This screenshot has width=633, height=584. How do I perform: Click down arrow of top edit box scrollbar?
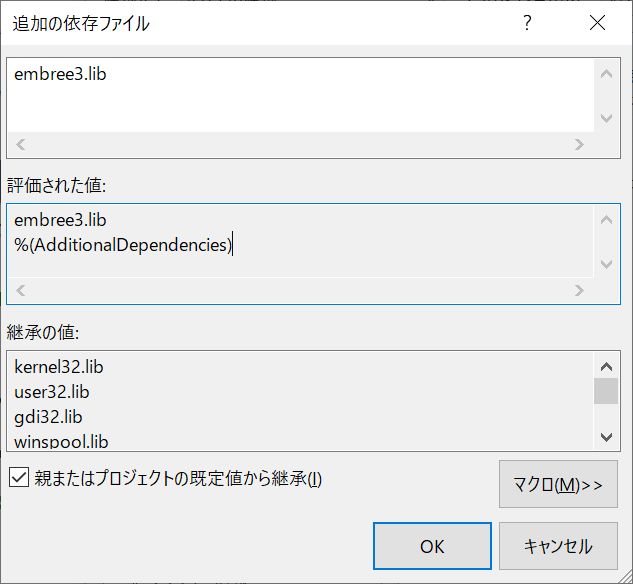[606, 118]
